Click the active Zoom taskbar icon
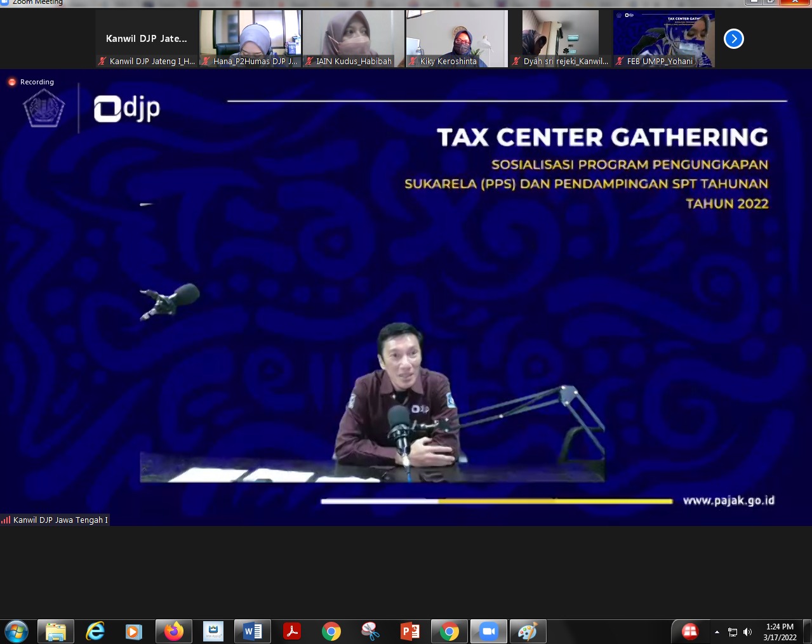 coord(489,632)
